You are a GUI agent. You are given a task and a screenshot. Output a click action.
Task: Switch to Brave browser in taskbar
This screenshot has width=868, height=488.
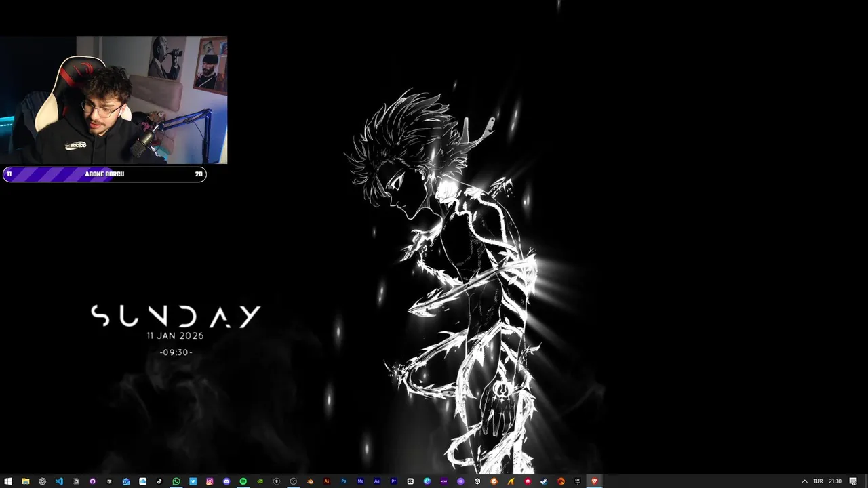coord(594,481)
